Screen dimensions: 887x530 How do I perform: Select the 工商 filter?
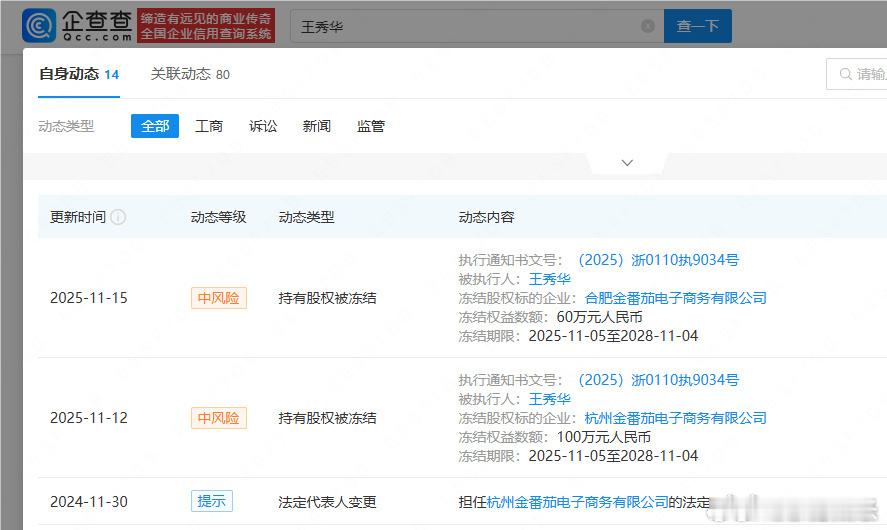(209, 126)
